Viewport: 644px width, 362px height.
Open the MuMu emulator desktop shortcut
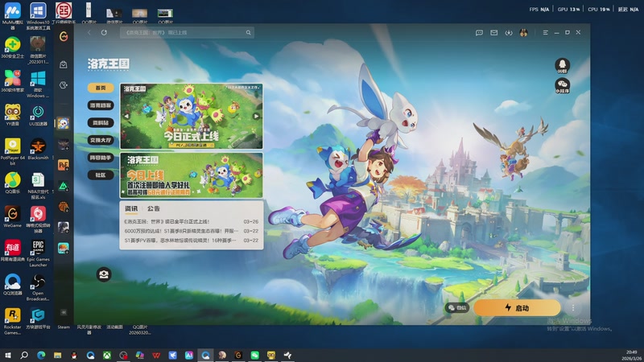coord(12,16)
